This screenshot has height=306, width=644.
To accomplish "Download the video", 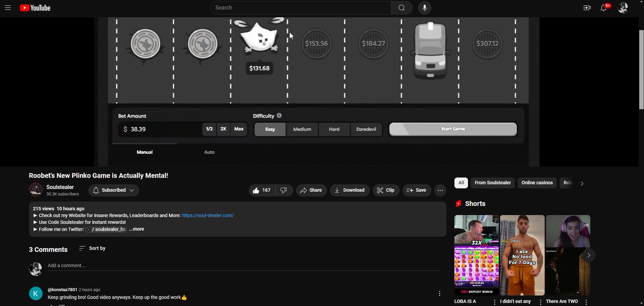I will pyautogui.click(x=349, y=190).
